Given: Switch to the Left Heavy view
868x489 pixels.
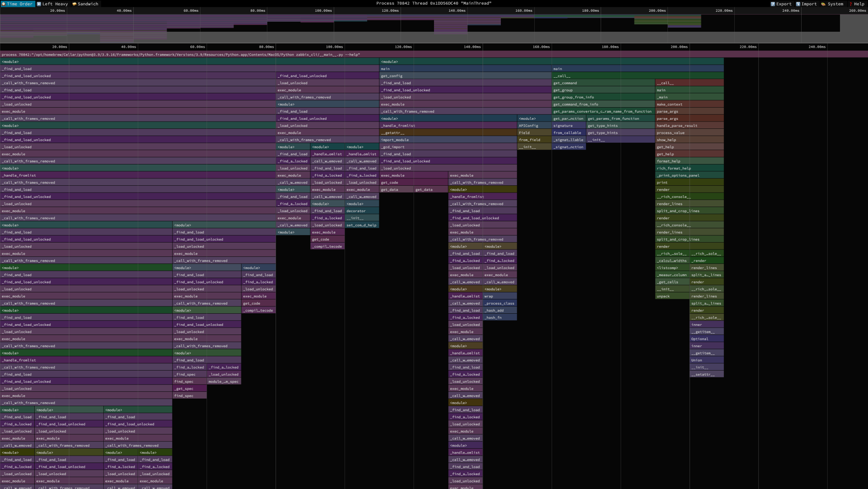Looking at the screenshot, I should point(55,4).
